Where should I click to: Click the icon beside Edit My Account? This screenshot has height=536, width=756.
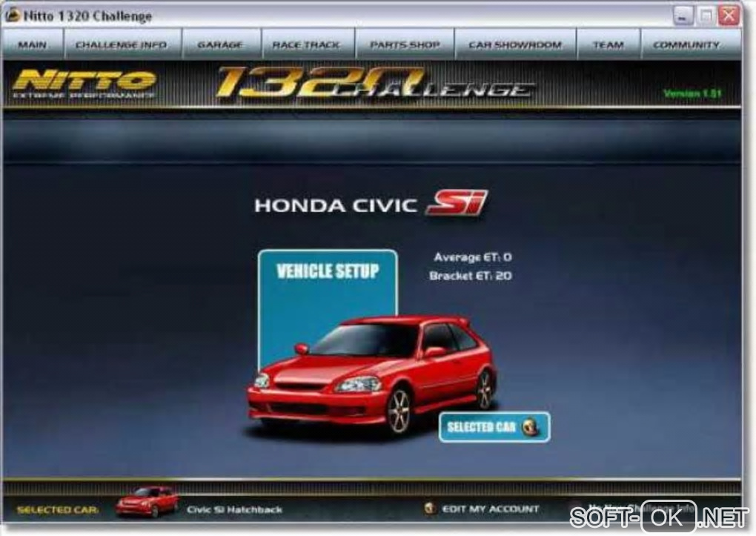[430, 509]
